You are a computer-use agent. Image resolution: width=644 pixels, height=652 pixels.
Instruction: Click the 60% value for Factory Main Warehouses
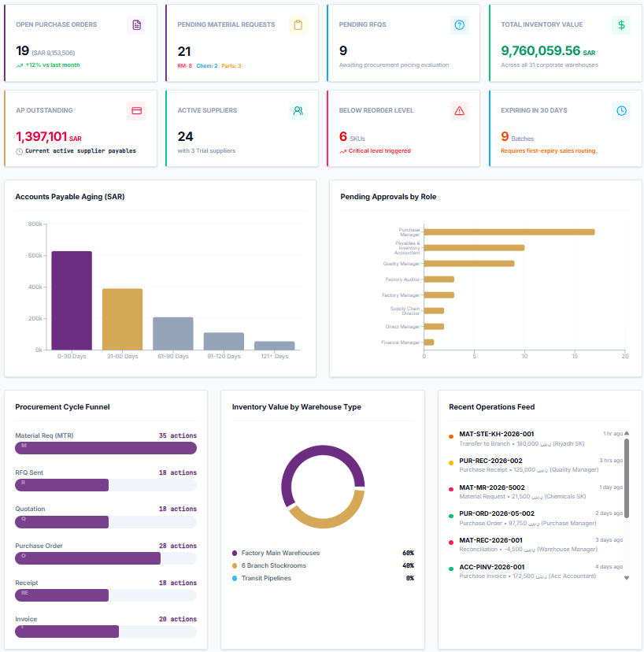pyautogui.click(x=409, y=553)
